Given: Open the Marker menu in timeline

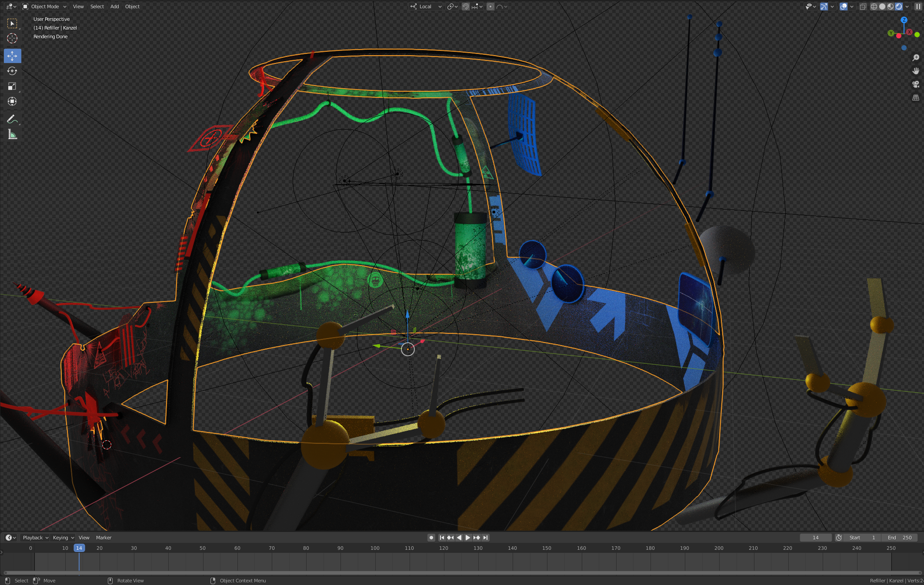Looking at the screenshot, I should click(x=103, y=538).
